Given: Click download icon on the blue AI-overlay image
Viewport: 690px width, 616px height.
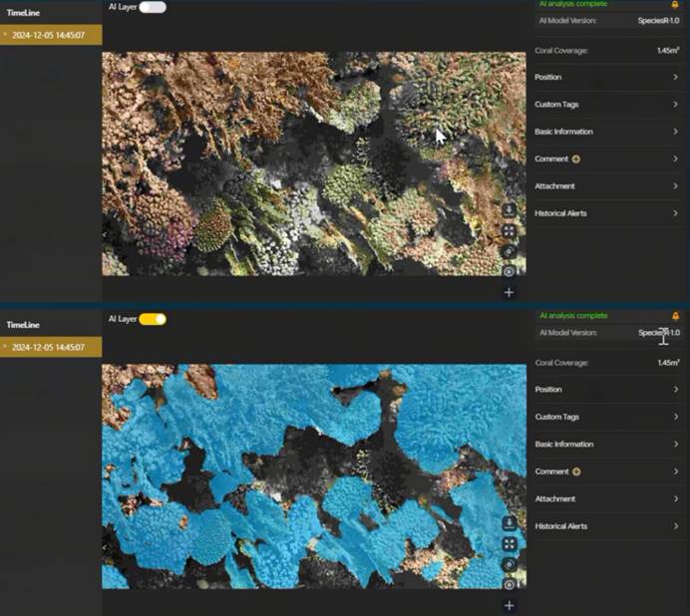Looking at the screenshot, I should coord(509,523).
